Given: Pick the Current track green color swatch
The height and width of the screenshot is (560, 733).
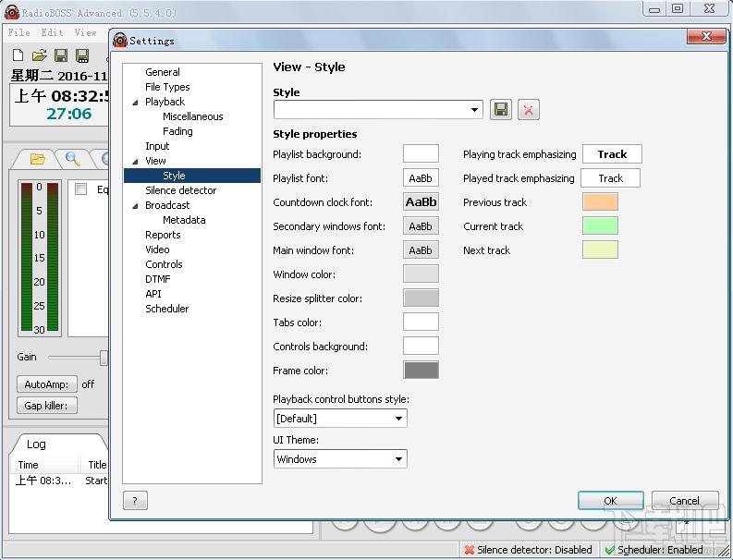Looking at the screenshot, I should 600,225.
